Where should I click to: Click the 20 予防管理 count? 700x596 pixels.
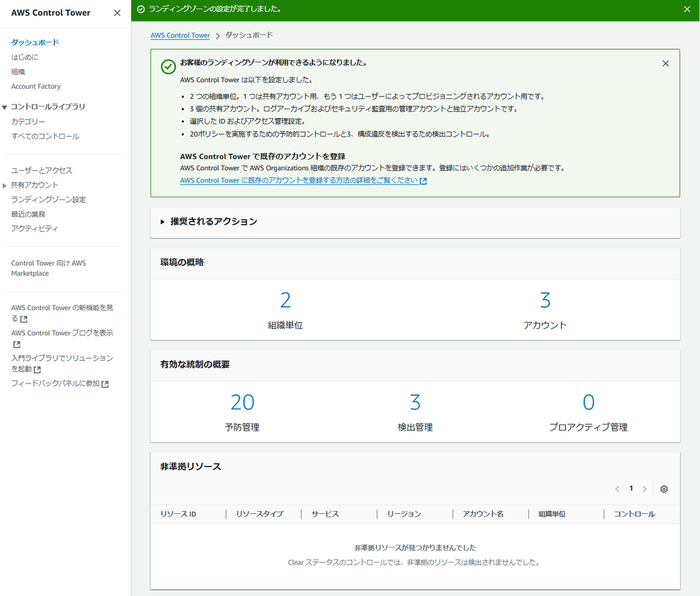pyautogui.click(x=243, y=403)
